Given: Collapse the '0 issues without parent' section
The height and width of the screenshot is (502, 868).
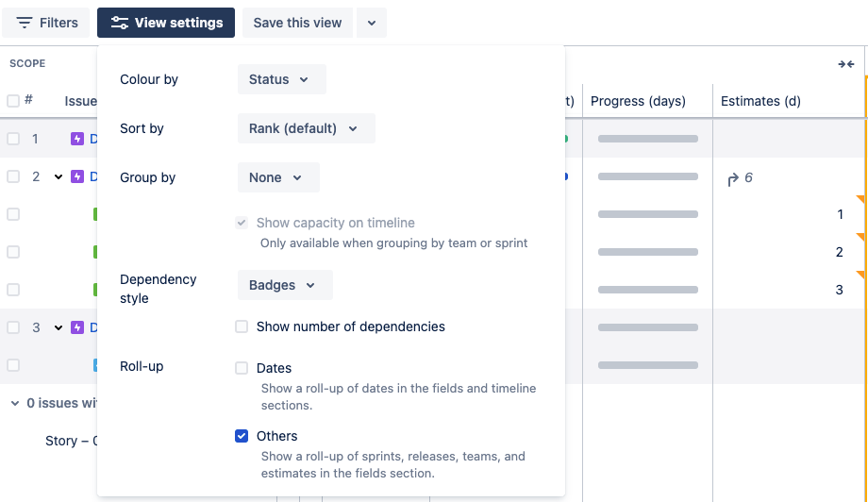Looking at the screenshot, I should [x=14, y=403].
